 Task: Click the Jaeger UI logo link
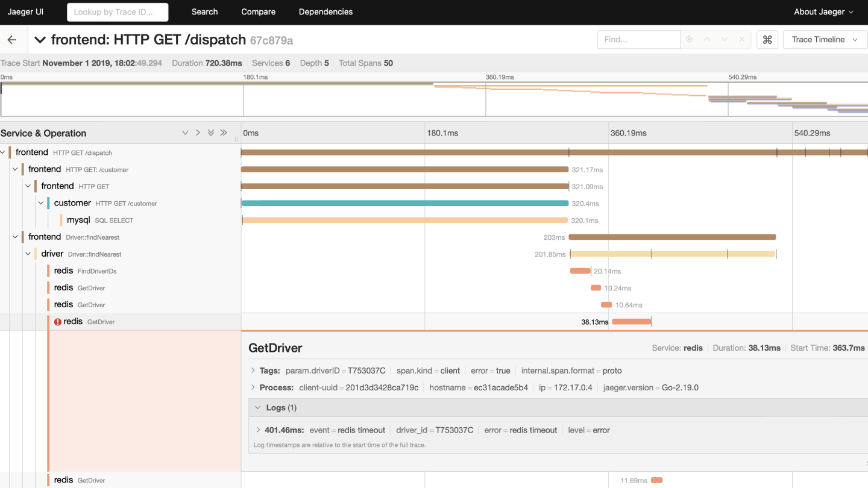pyautogui.click(x=25, y=12)
